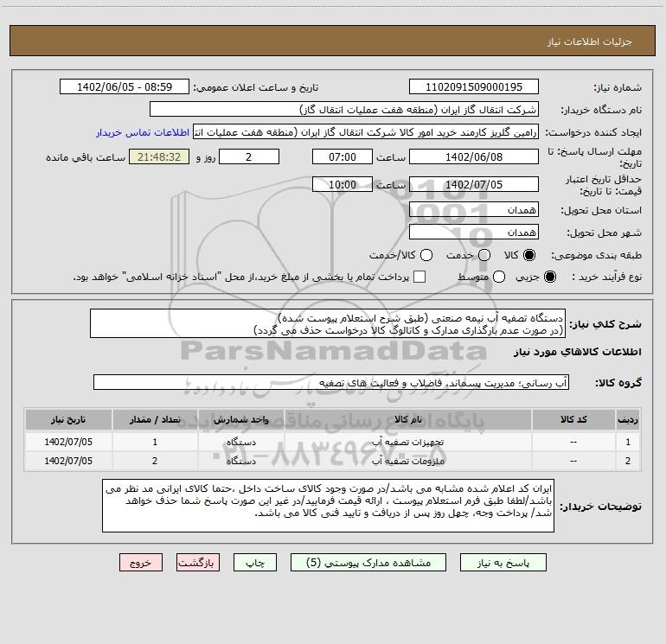
Task: Click the buyer notes text area
Action: (329, 505)
